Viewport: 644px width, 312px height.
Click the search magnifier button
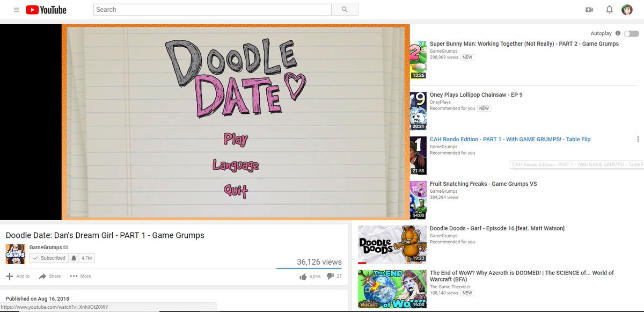pos(345,10)
